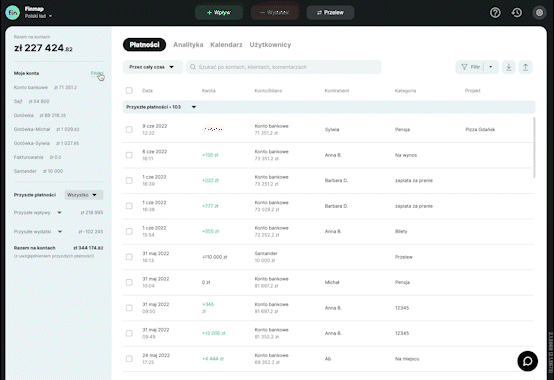The width and height of the screenshot is (554, 380).
Task: Open the Przez cały czas period dropdown
Action: tap(153, 67)
